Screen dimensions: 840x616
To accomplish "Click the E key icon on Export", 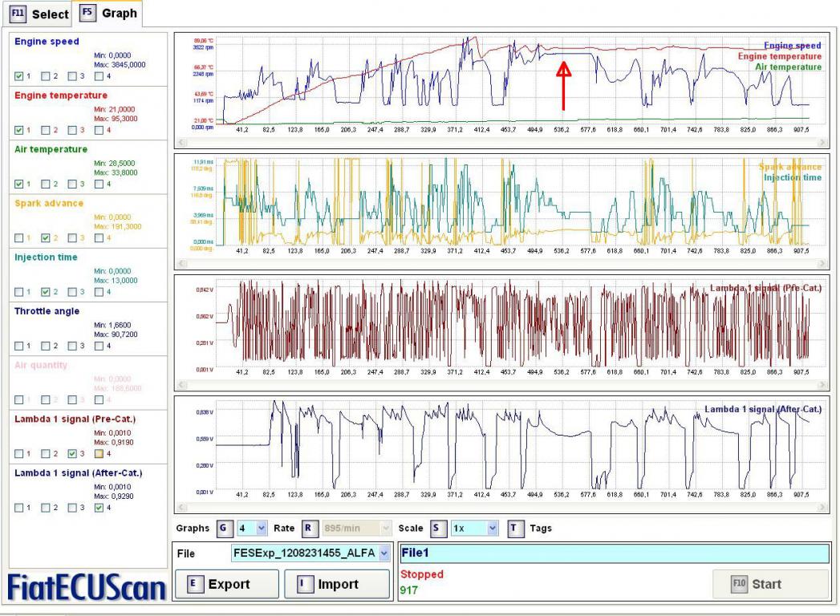I will 194,584.
